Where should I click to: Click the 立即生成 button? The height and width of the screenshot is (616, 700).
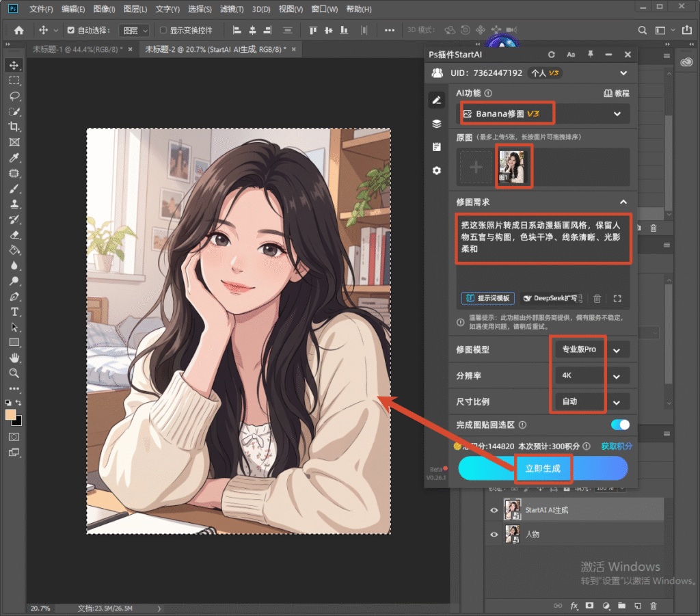tap(543, 468)
